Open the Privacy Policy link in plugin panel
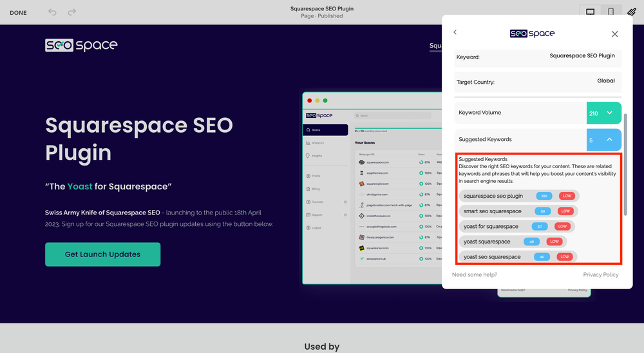Viewport: 644px width, 353px height. coord(600,274)
